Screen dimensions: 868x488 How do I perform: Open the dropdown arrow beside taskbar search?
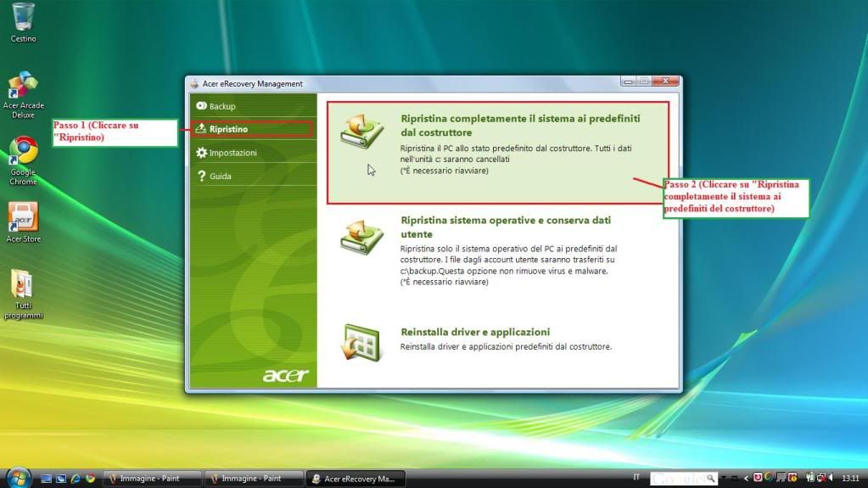[x=724, y=478]
